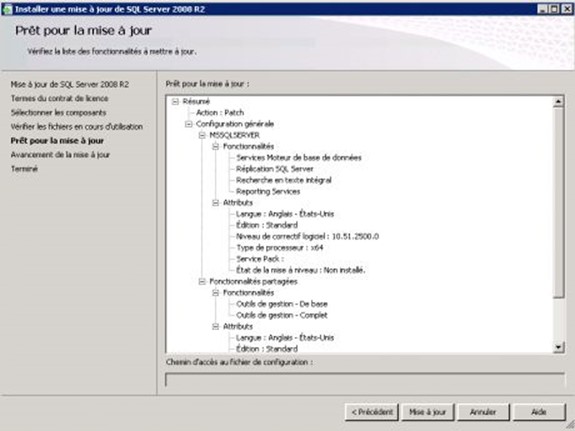The image size is (575, 431).
Task: Collapse Fonctionnalités under MSSQLSERVER
Action: click(216, 147)
